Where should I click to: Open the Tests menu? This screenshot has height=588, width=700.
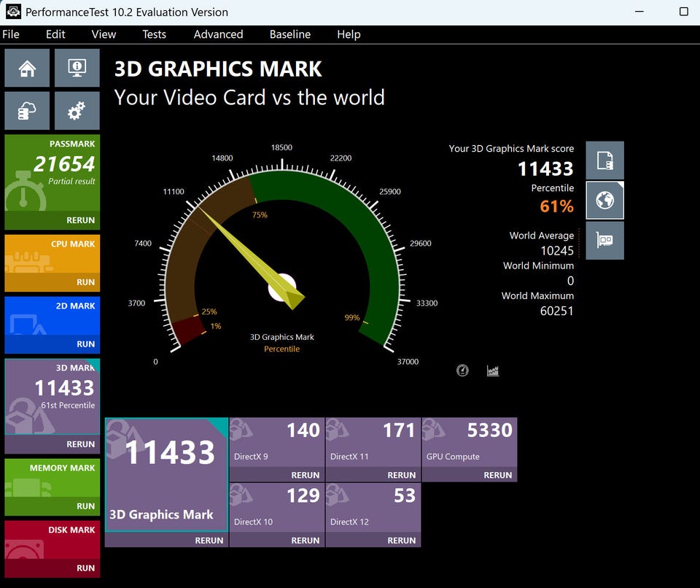coord(154,34)
